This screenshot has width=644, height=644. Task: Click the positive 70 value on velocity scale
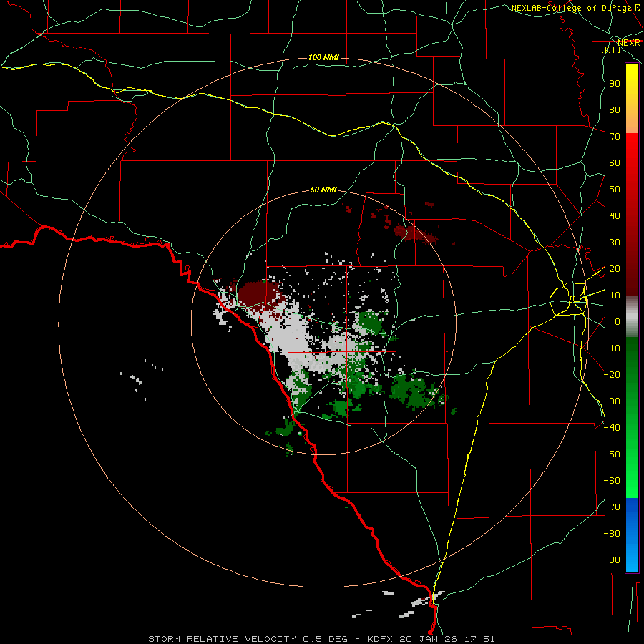(x=615, y=137)
